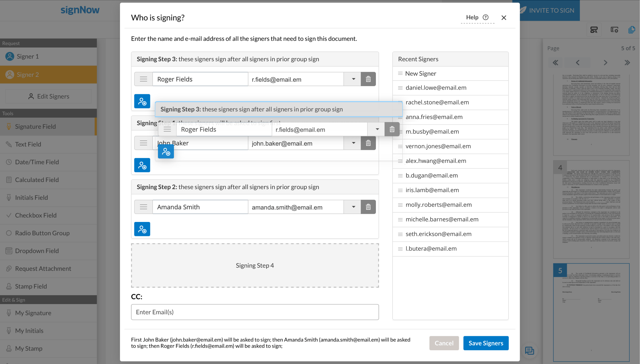Delete Roger Fields in top Step 3 row

[368, 79]
